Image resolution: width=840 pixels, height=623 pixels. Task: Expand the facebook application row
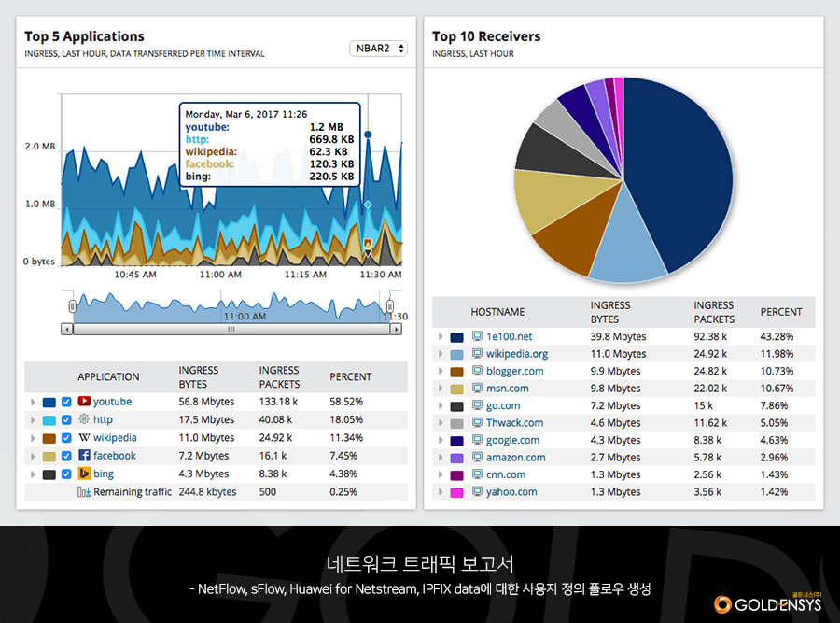point(33,456)
